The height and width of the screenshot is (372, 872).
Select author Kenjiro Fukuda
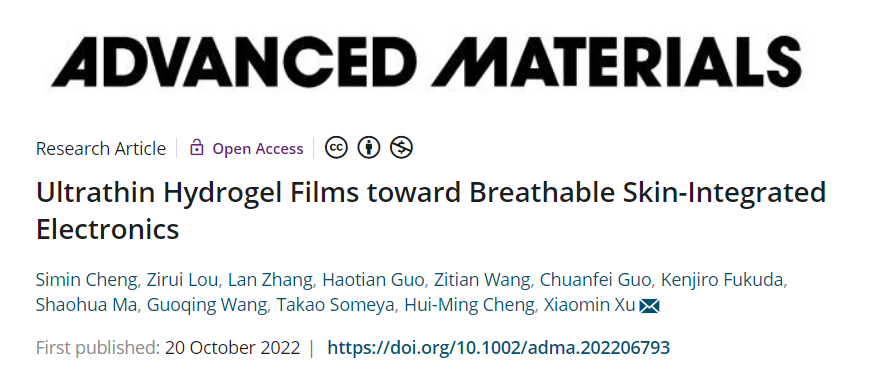[722, 280]
